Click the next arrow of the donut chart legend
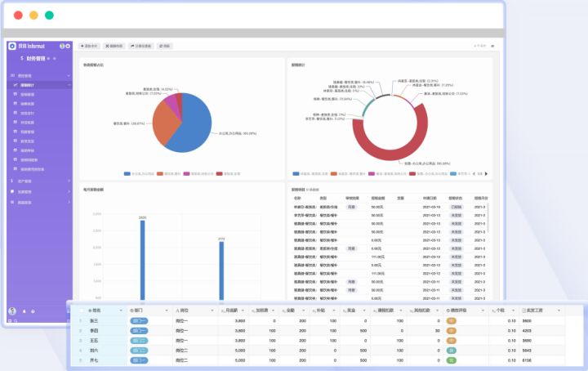 [x=486, y=174]
